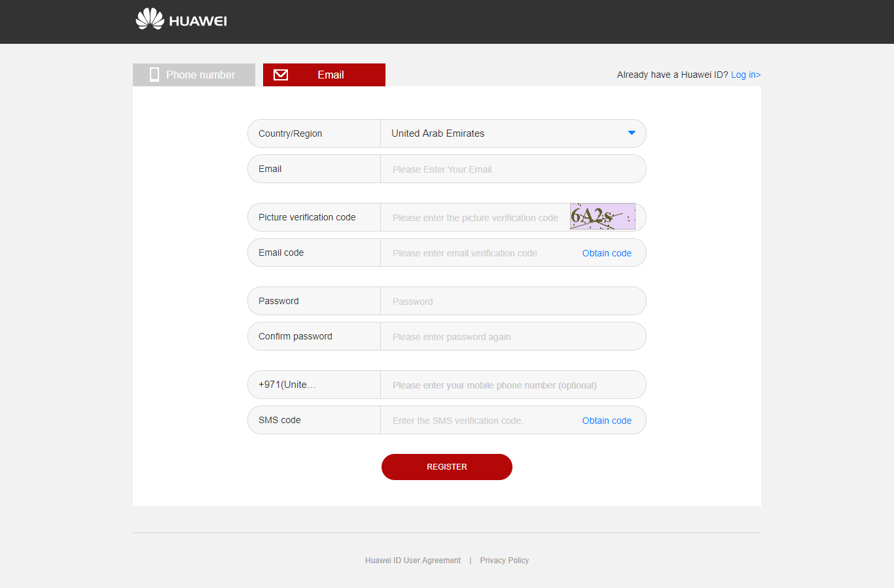Viewport: 894px width, 588px height.
Task: Click the Huawei logo in header
Action: pyautogui.click(x=181, y=20)
